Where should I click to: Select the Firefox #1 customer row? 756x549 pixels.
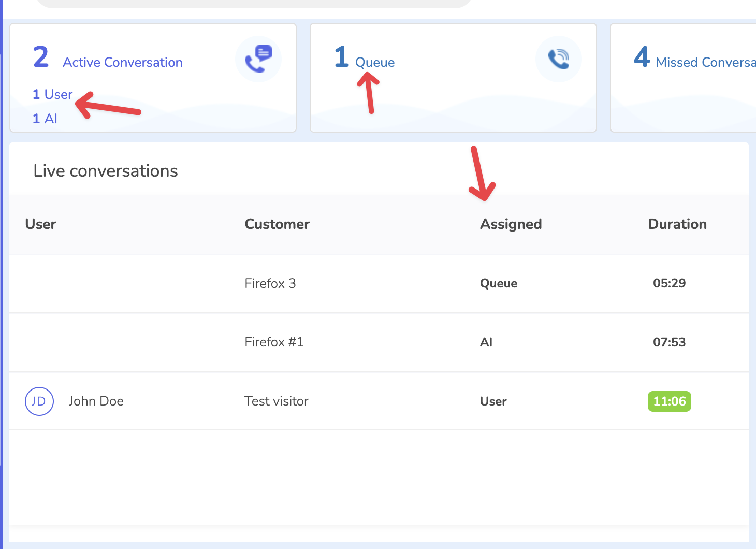274,342
